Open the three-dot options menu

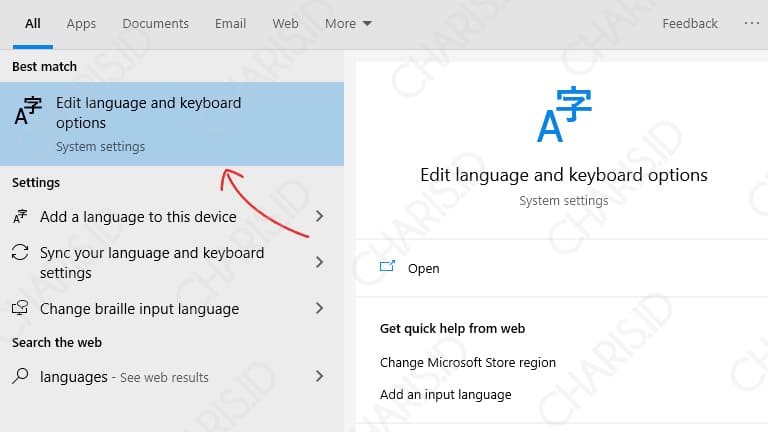click(x=751, y=23)
